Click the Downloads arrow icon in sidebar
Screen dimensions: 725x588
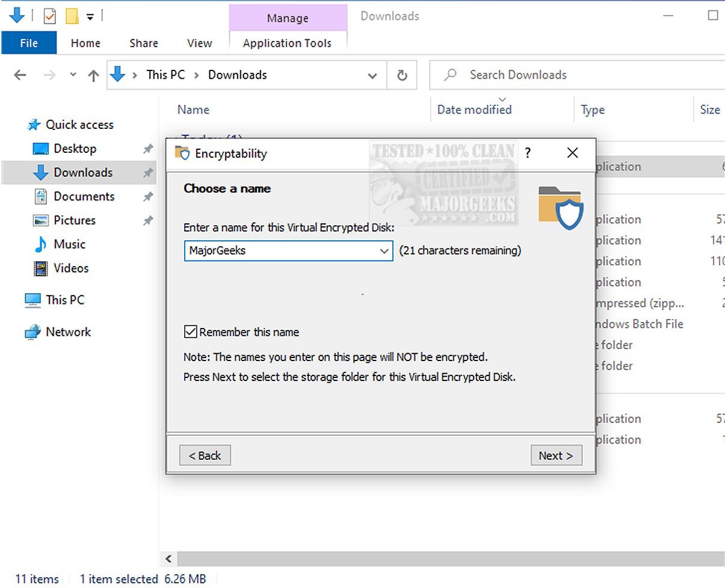pos(40,173)
